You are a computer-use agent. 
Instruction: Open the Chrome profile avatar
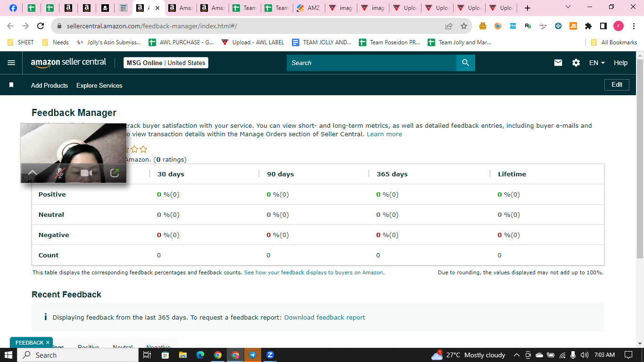(x=618, y=26)
